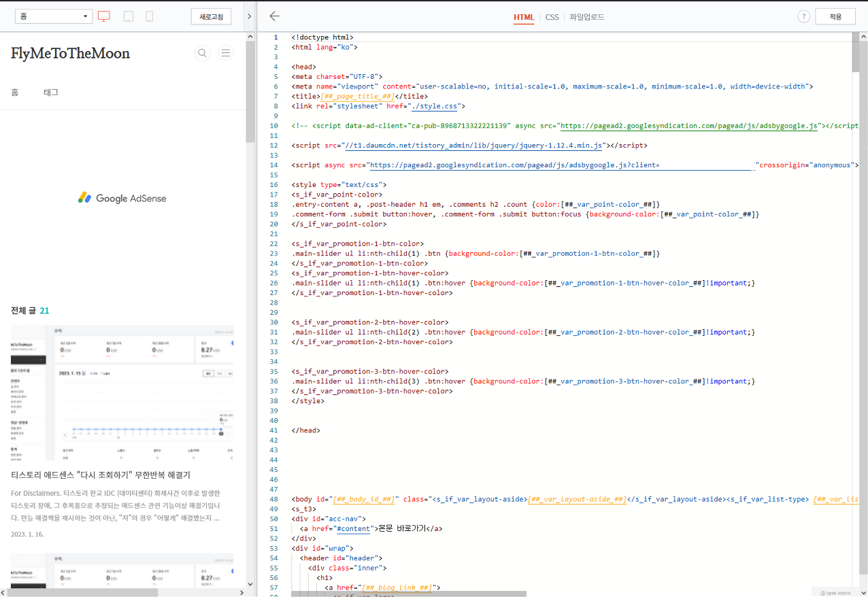Click the </style> tag on line 37
The width and height of the screenshot is (868, 597).
pyautogui.click(x=308, y=401)
